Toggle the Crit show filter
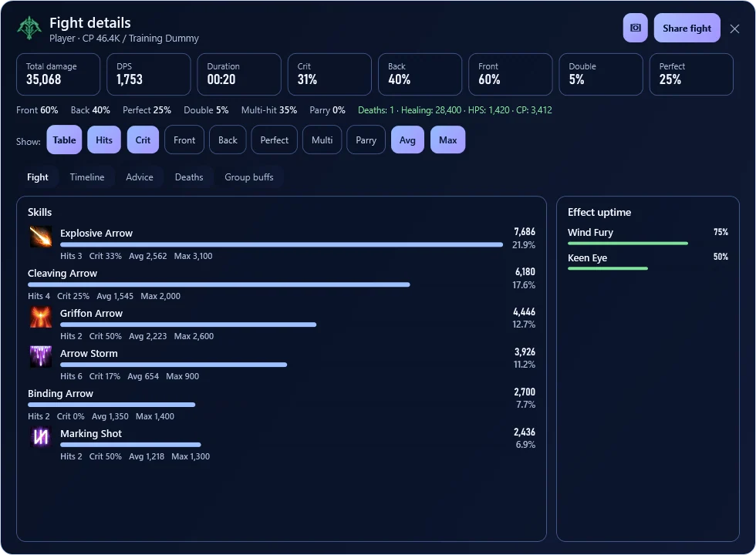This screenshot has height=555, width=756. (143, 140)
